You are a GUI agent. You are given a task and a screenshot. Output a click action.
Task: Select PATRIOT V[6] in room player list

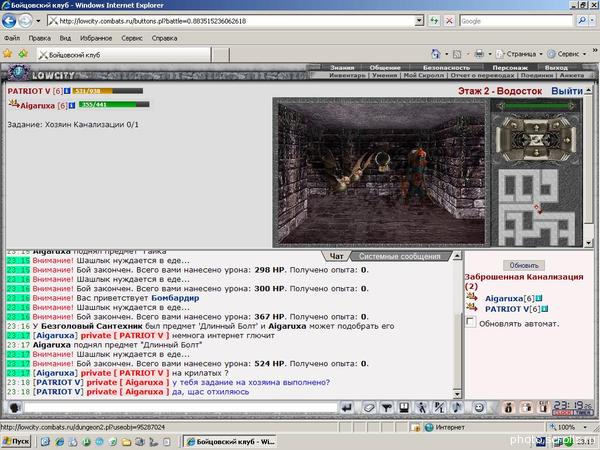512,309
